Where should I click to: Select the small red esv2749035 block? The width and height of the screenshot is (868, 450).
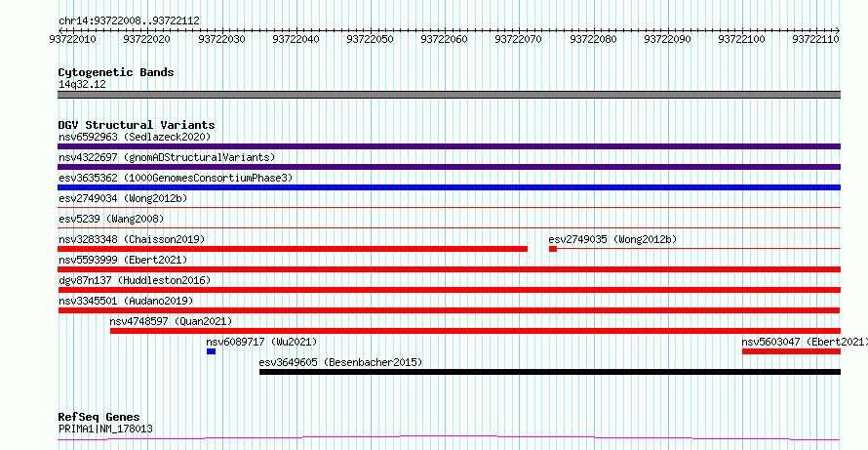point(552,249)
